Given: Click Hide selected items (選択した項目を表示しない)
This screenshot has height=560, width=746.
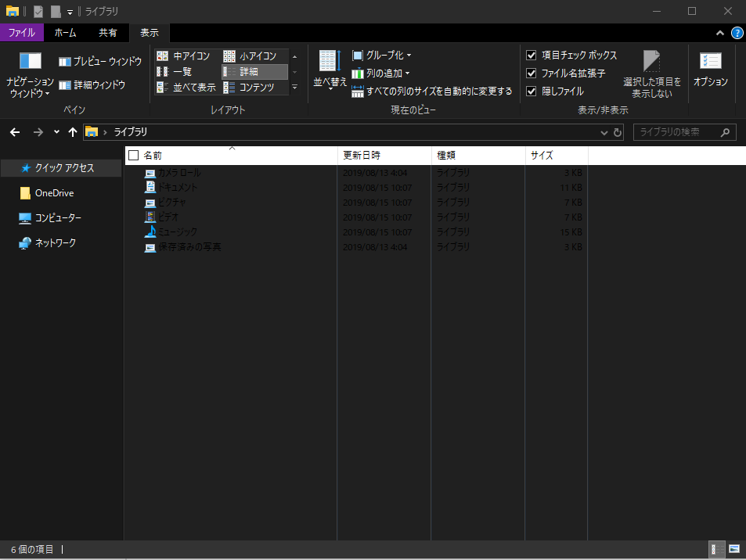Looking at the screenshot, I should 652,74.
